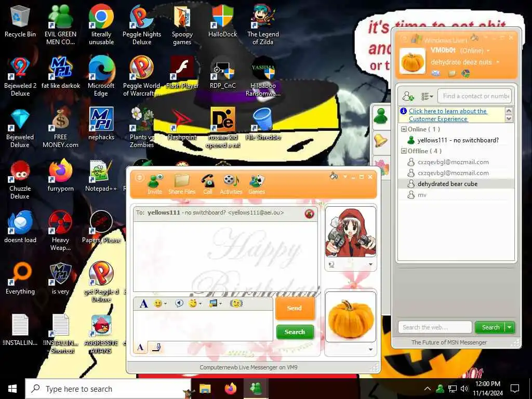Open the notification center icon
The height and width of the screenshot is (399, 532).
tap(515, 389)
